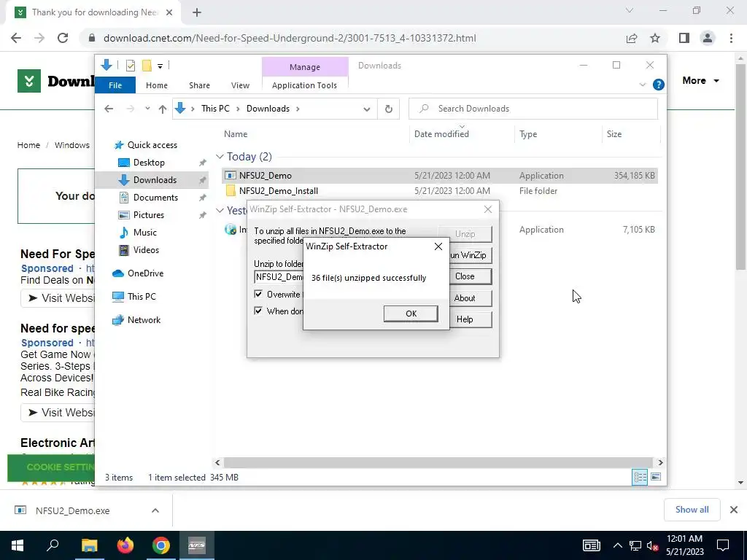Toggle the When done unzipping checkbox
The height and width of the screenshot is (560, 747).
coord(258,311)
